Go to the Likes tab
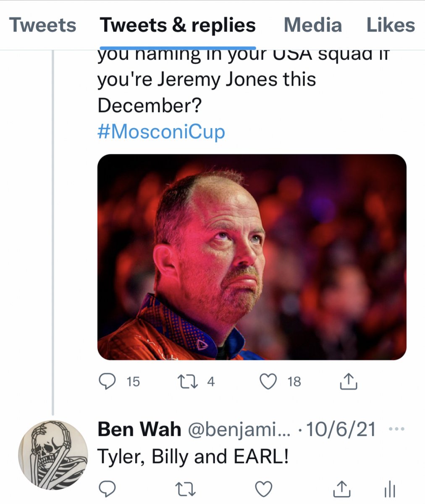 pos(391,25)
